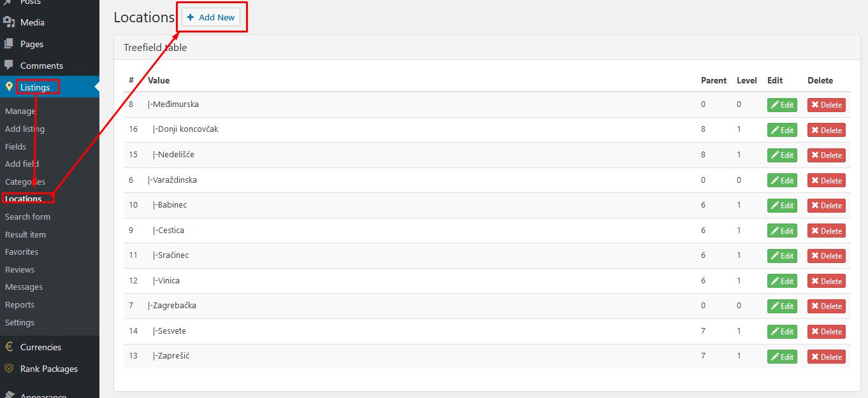Click the Media library icon in sidebar

pyautogui.click(x=9, y=22)
